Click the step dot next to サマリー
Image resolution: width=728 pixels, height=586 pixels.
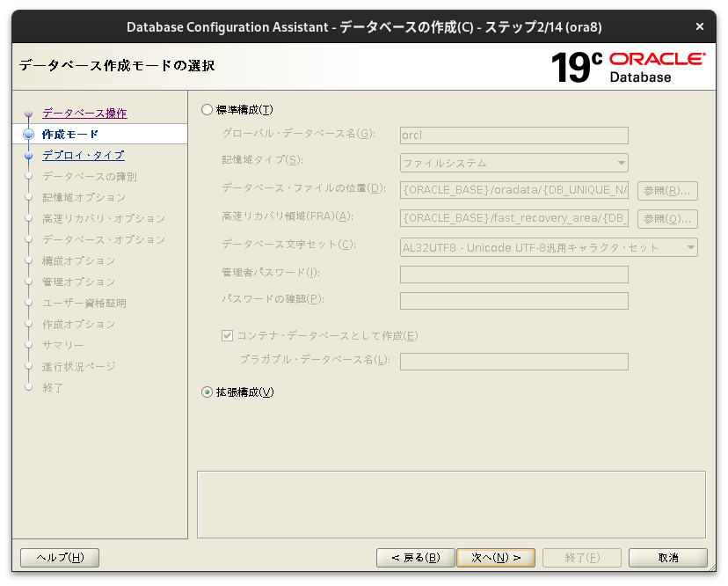pyautogui.click(x=31, y=345)
